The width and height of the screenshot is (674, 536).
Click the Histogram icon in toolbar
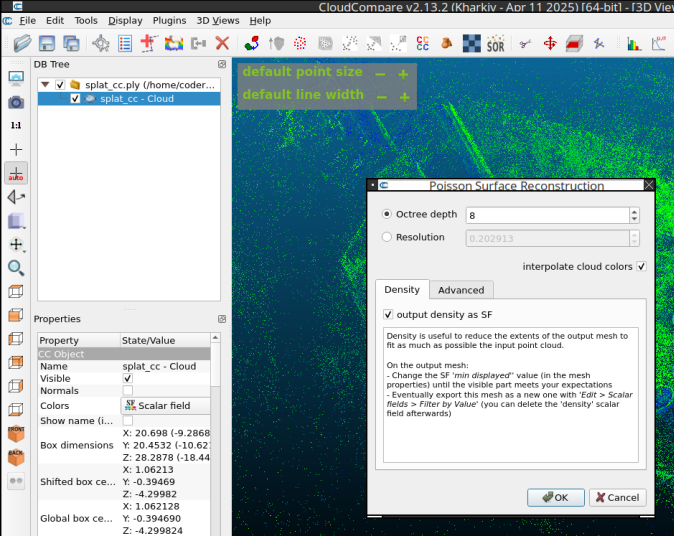(x=634, y=44)
